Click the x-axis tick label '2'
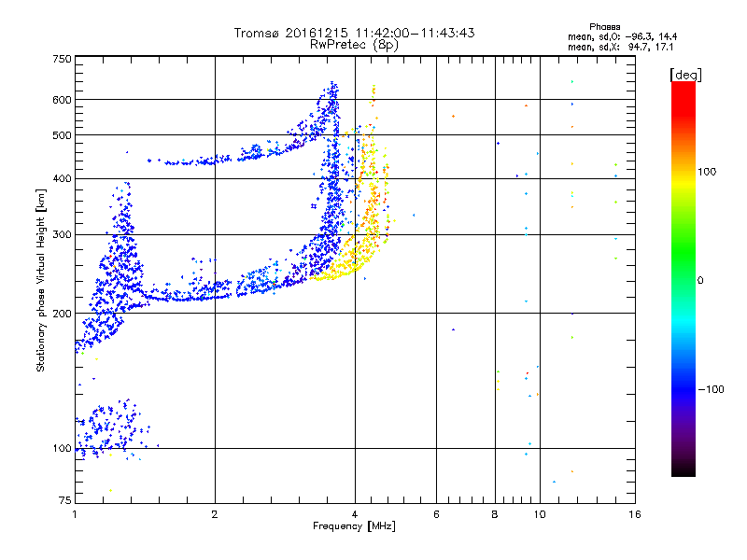 point(215,514)
